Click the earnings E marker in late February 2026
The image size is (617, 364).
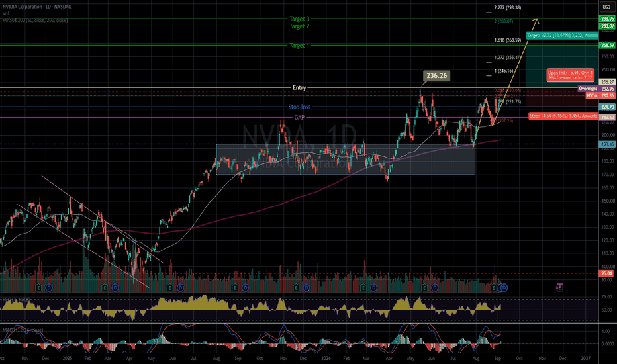[x=363, y=288]
